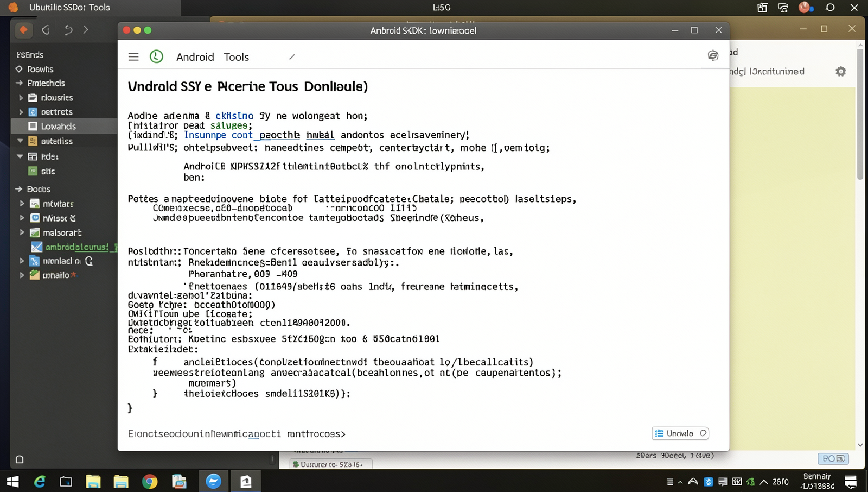Follow the Insunnpe cont paocthe link
This screenshot has height=492, width=868.
[x=242, y=135]
